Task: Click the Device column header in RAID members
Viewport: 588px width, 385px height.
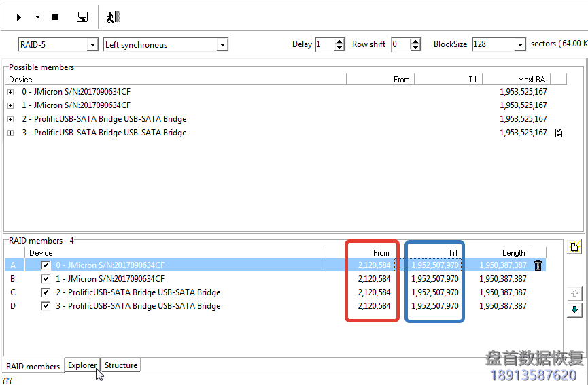Action: coord(175,253)
